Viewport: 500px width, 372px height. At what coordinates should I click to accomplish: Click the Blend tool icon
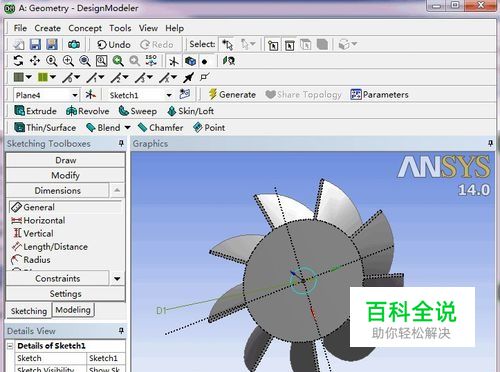tap(91, 127)
